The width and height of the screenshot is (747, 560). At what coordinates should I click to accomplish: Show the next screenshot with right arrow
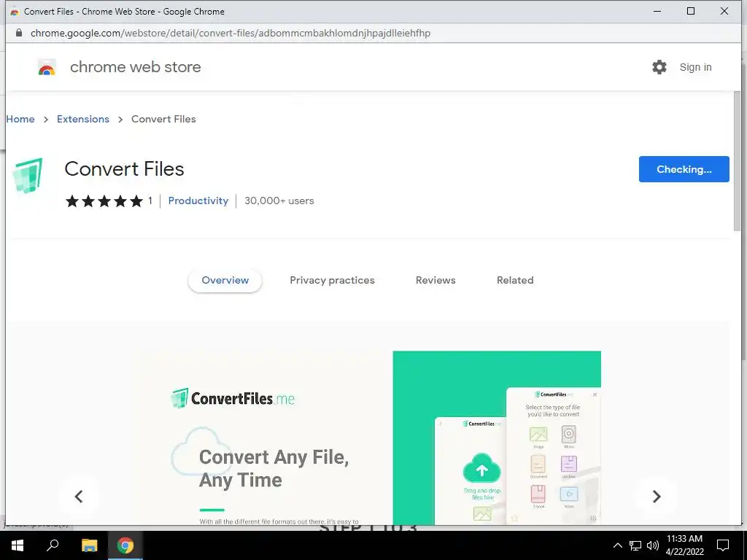pos(657,497)
